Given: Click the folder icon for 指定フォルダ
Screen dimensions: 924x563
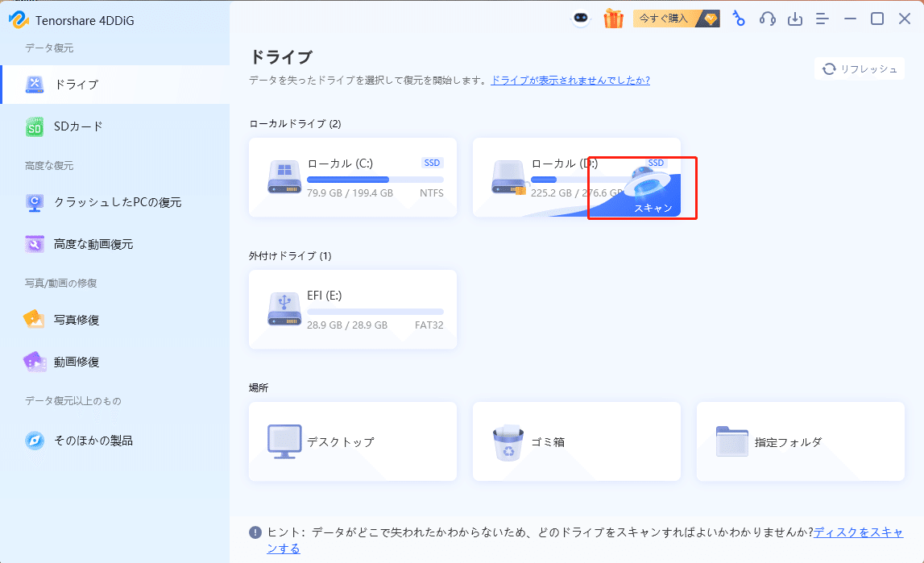Looking at the screenshot, I should coord(732,441).
